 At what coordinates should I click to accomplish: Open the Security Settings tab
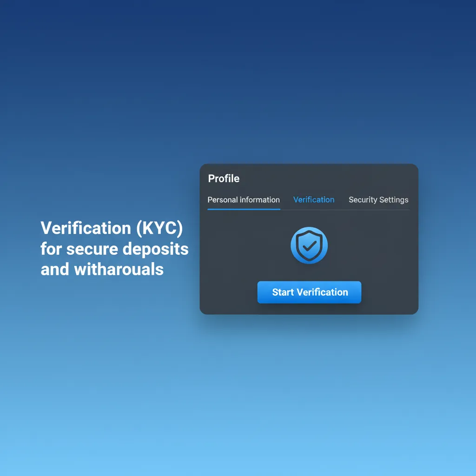click(x=378, y=200)
